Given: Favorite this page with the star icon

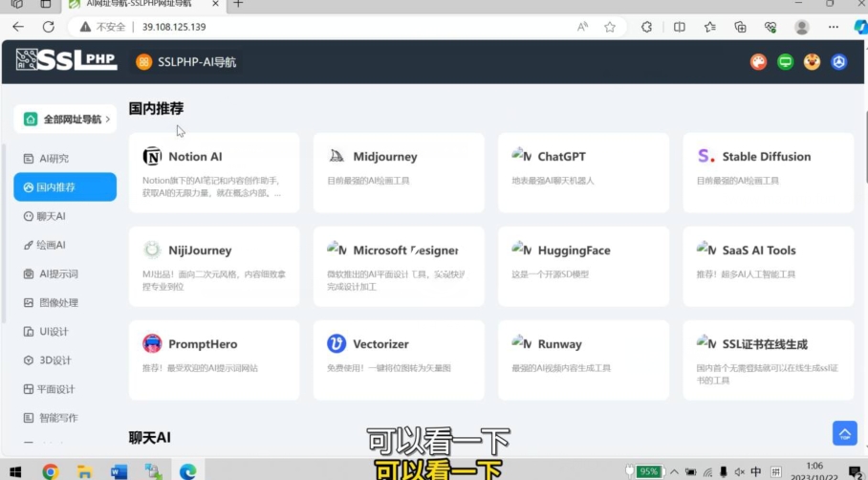Looking at the screenshot, I should pos(610,27).
